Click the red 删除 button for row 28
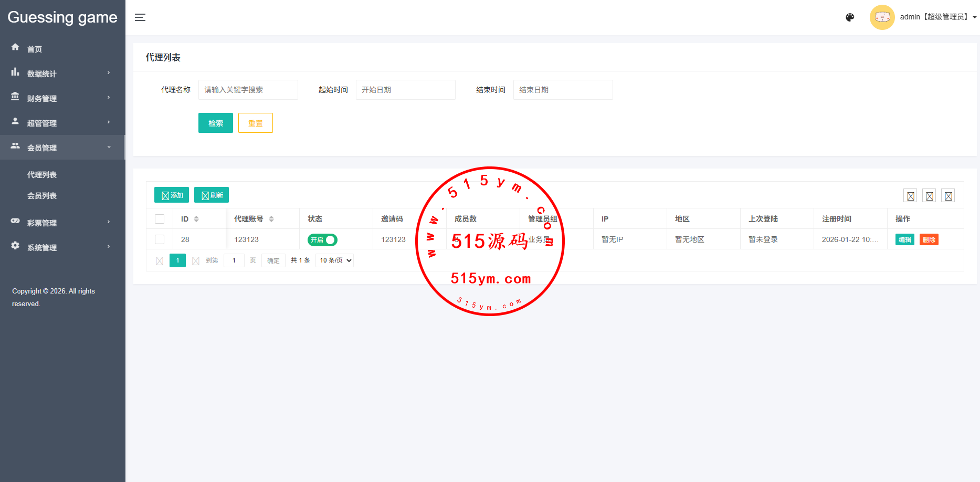The image size is (980, 482). [929, 240]
